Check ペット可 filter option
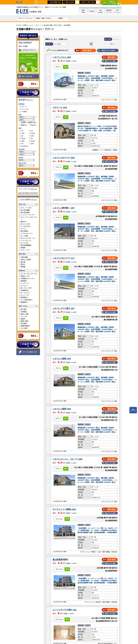Image resolution: width=138 pixels, height=644 pixels. 20,317
